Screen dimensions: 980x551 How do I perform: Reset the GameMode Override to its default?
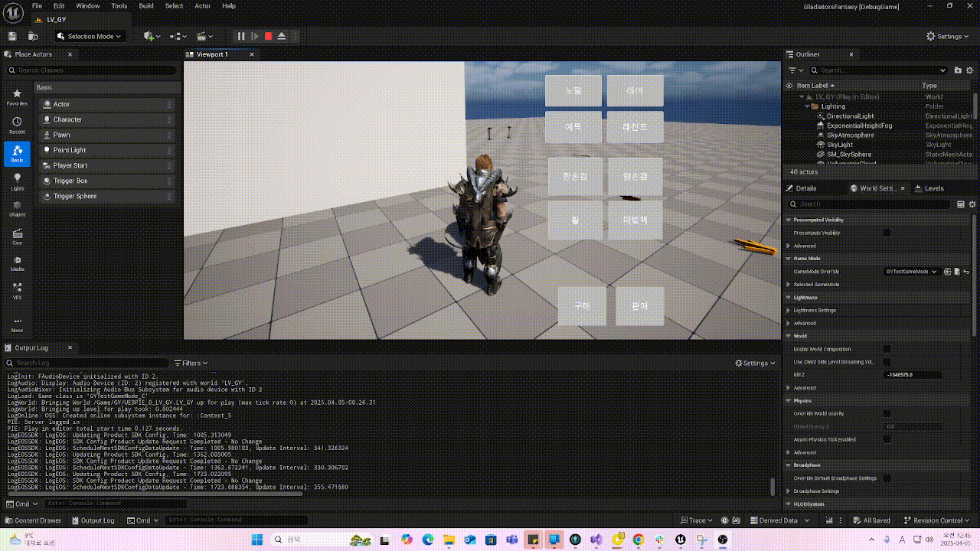tap(967, 272)
